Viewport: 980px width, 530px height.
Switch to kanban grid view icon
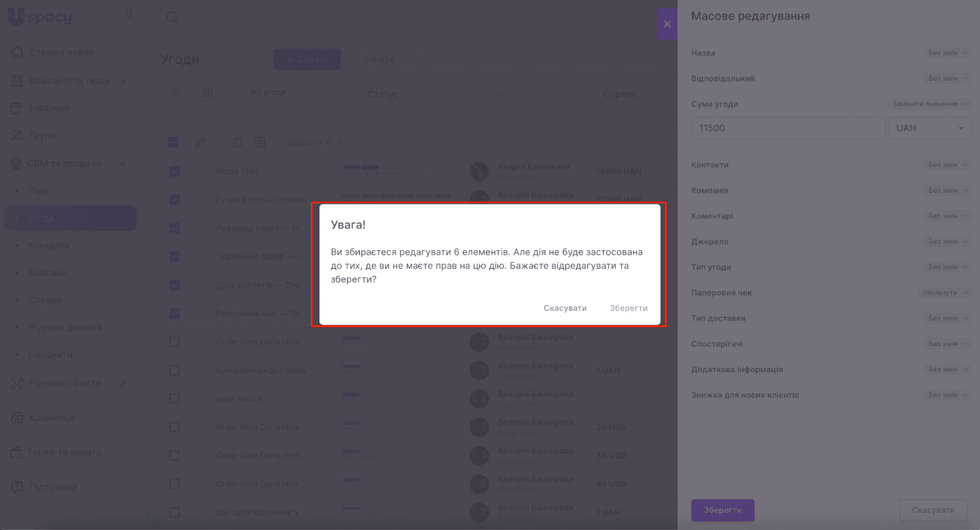click(208, 92)
